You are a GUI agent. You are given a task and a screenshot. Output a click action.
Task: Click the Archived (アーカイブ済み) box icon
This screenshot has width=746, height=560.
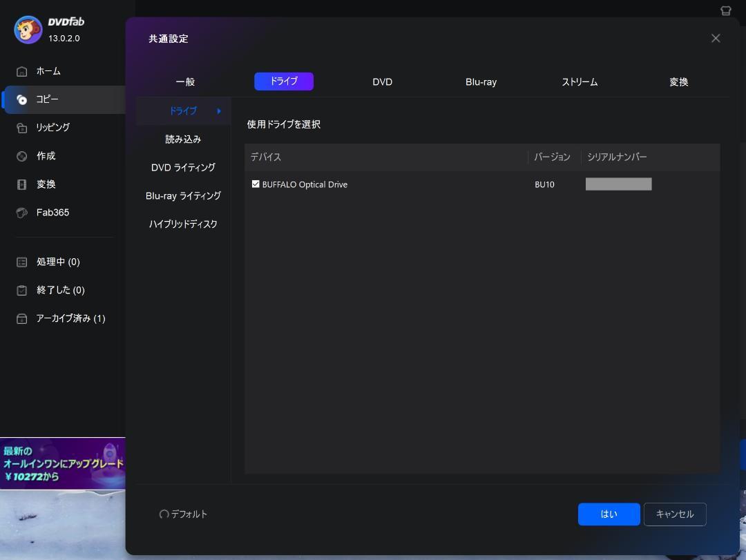[x=22, y=318]
